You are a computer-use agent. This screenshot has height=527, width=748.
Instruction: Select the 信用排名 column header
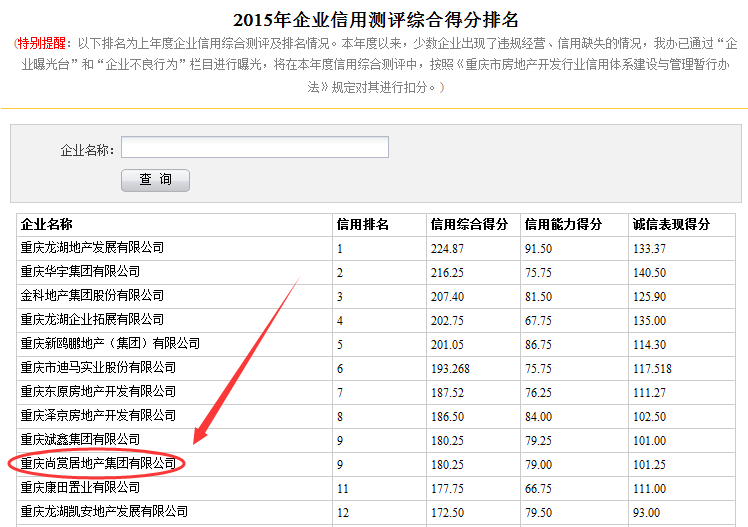363,224
